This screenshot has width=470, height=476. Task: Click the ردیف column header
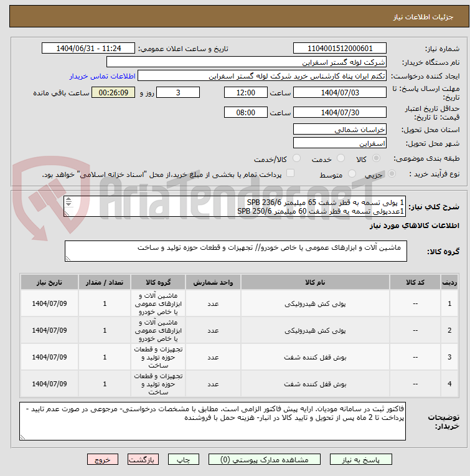tap(449, 282)
